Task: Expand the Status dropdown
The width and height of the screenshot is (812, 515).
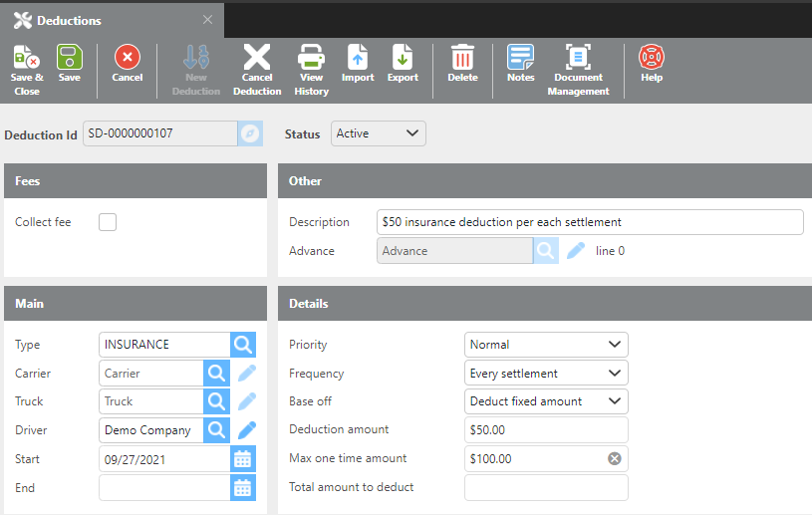Action: pos(379,133)
